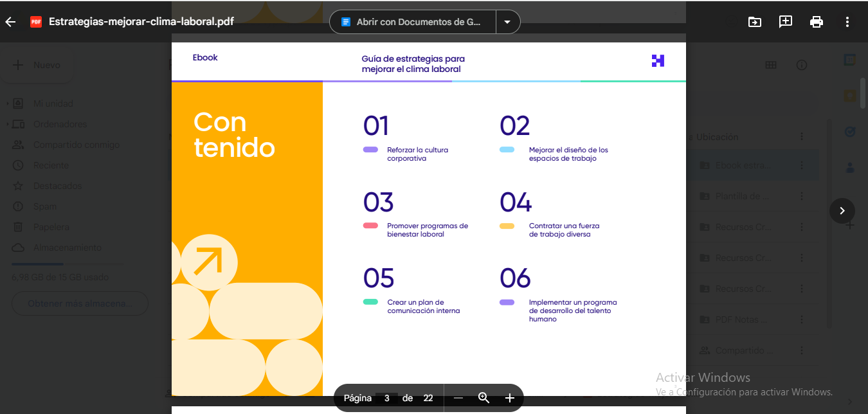The height and width of the screenshot is (414, 868).
Task: Expand the Abrir con dropdown arrow
Action: tap(507, 21)
